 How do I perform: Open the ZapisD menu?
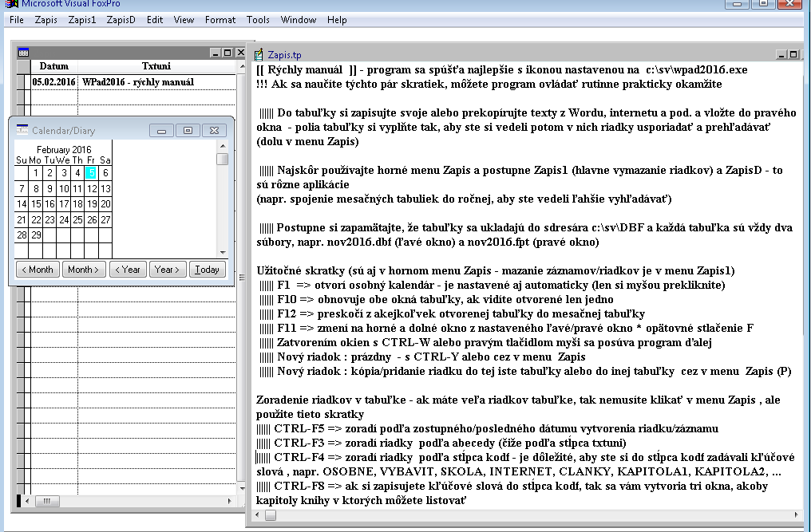121,19
